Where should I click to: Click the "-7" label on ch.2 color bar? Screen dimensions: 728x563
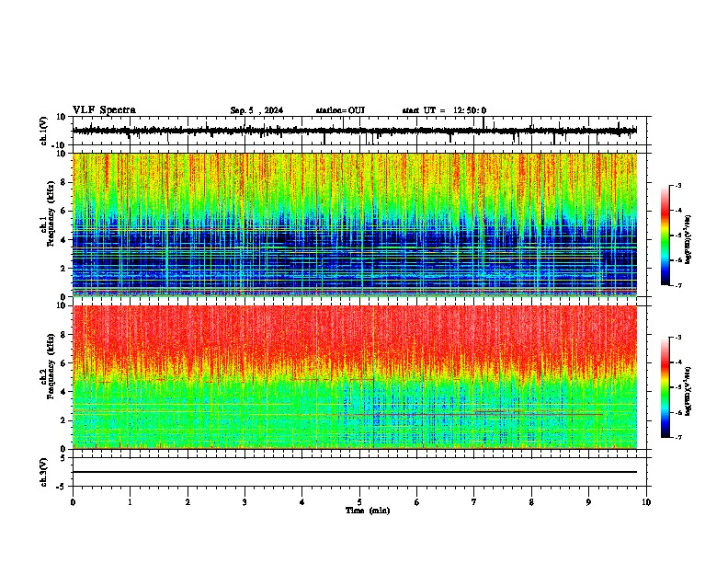pyautogui.click(x=677, y=438)
